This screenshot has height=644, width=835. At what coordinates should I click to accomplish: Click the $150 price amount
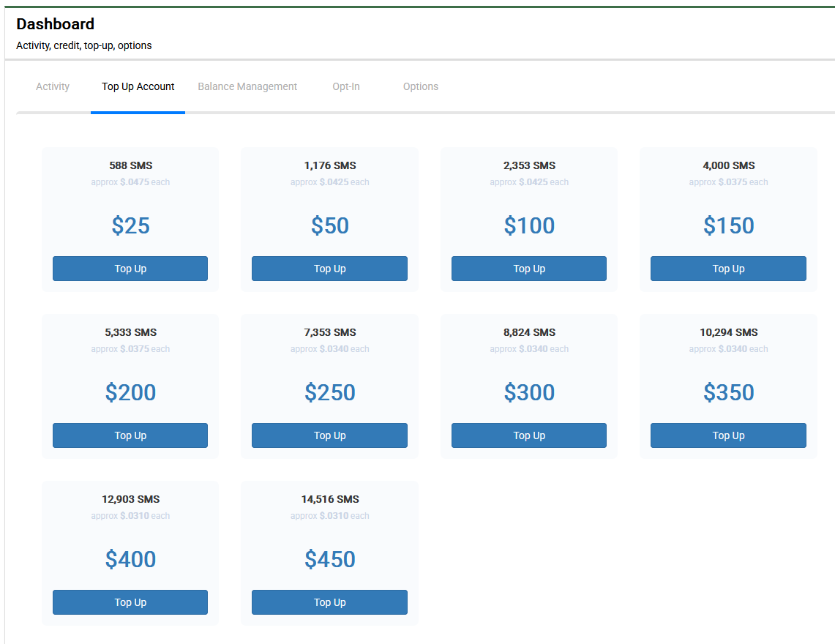click(728, 225)
